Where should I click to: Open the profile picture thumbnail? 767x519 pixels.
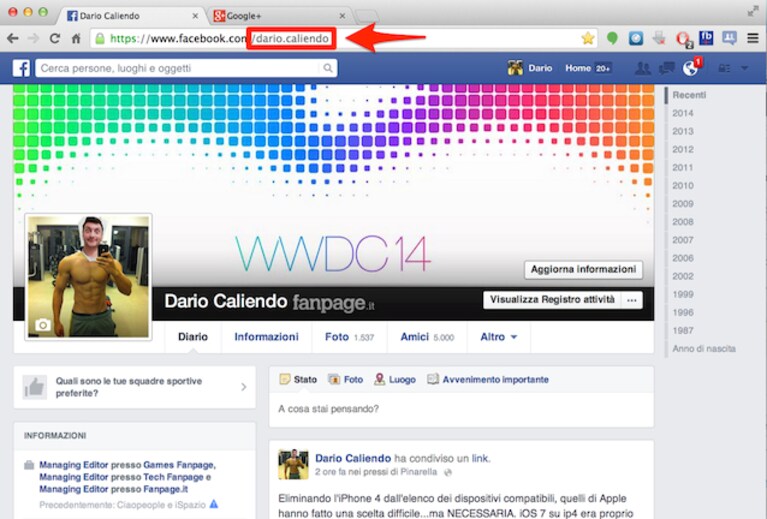88,277
